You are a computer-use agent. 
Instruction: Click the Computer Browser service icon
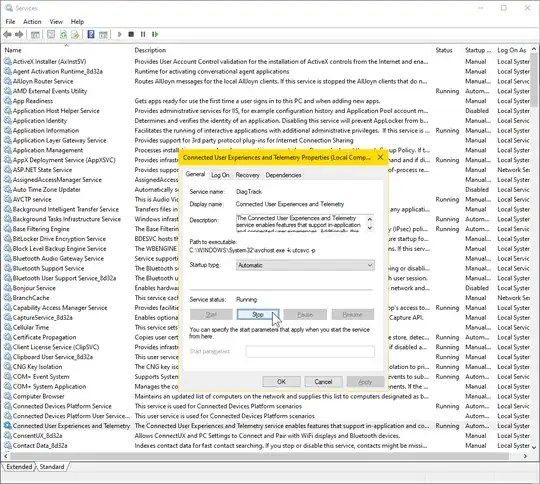(x=8, y=397)
